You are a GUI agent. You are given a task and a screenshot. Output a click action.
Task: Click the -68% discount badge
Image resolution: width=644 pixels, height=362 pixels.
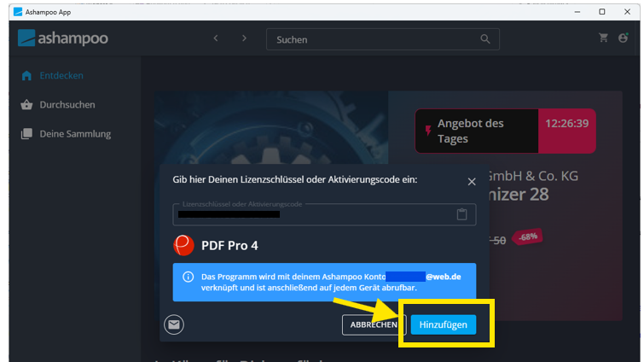point(527,237)
